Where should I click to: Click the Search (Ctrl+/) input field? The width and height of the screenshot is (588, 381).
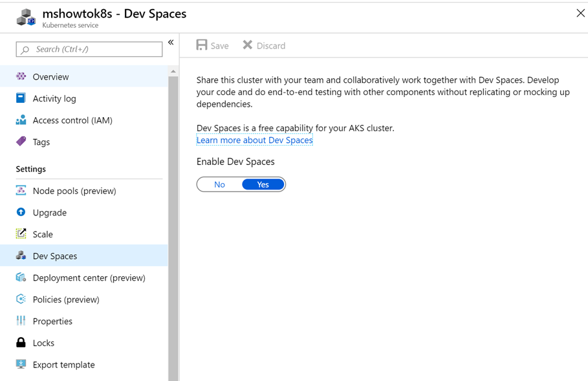[x=89, y=49]
